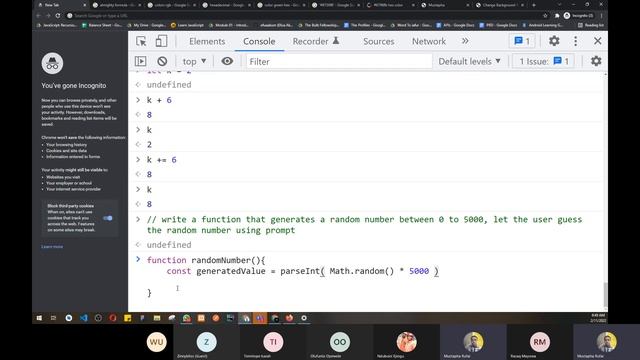The image size is (640, 360).
Task: Open WhatsApp from the taskbar
Action: point(187,318)
